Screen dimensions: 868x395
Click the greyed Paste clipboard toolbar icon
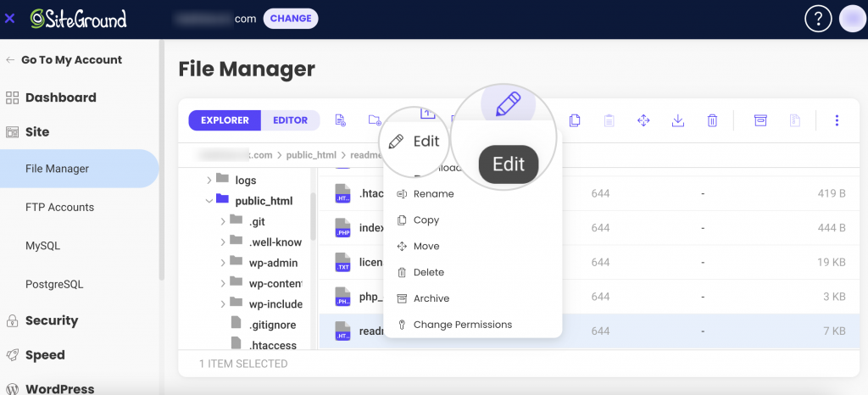click(x=609, y=120)
